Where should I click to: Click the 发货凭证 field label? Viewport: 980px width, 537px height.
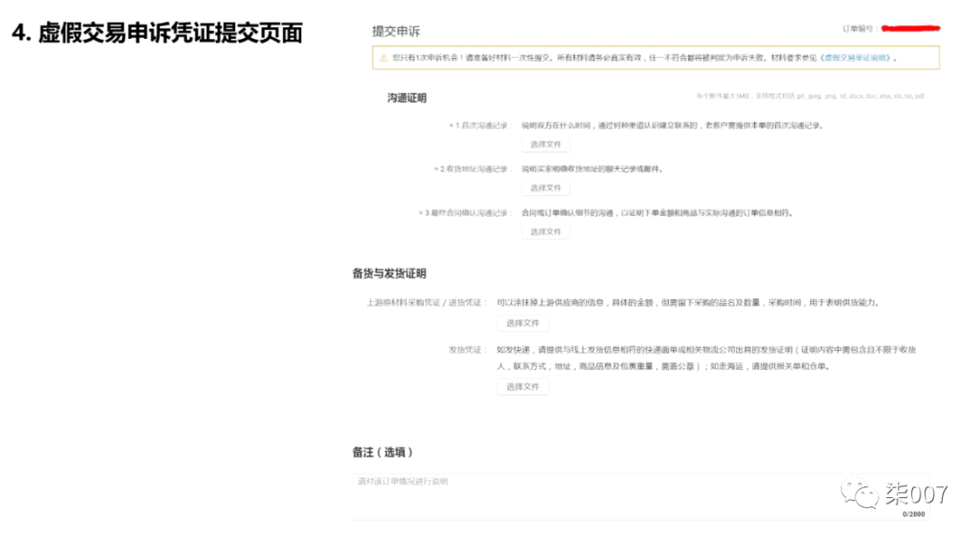(465, 347)
